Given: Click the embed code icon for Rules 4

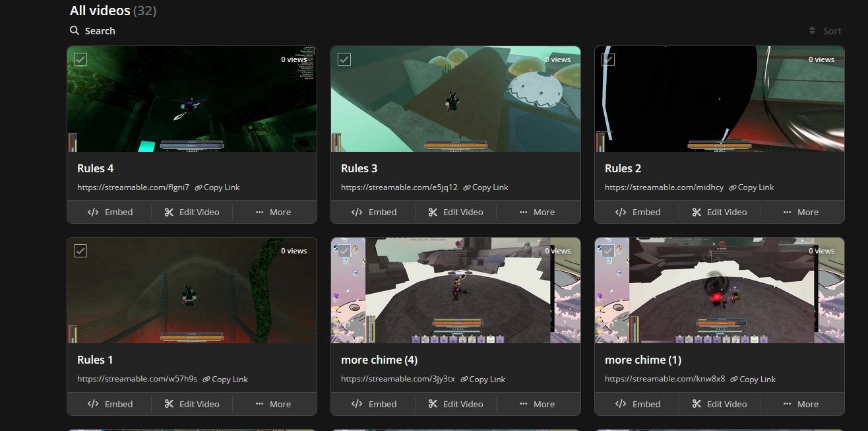Looking at the screenshot, I should [93, 213].
